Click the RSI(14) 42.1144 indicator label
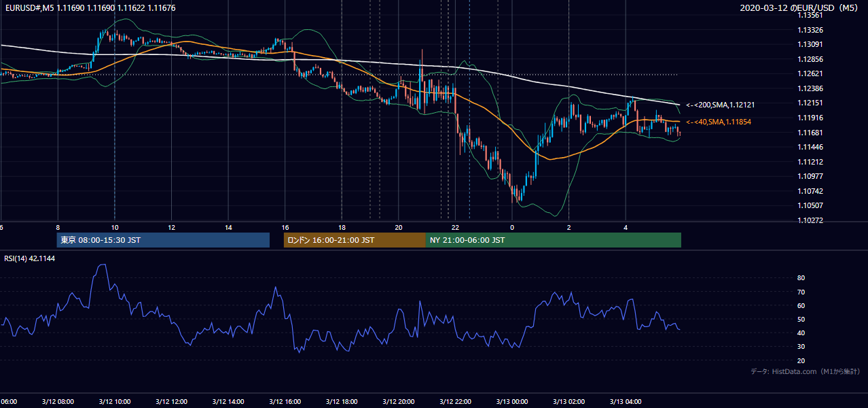The image size is (868, 408). point(30,258)
